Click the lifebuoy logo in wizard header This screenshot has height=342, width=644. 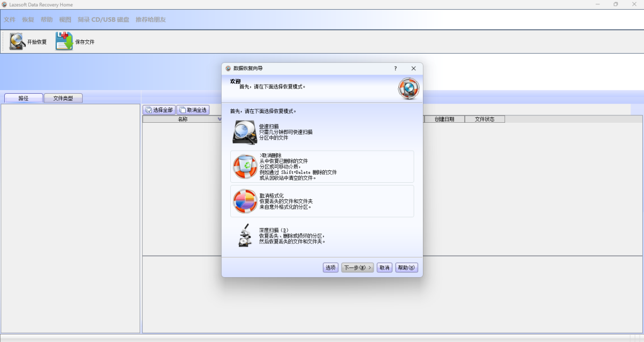tap(408, 88)
